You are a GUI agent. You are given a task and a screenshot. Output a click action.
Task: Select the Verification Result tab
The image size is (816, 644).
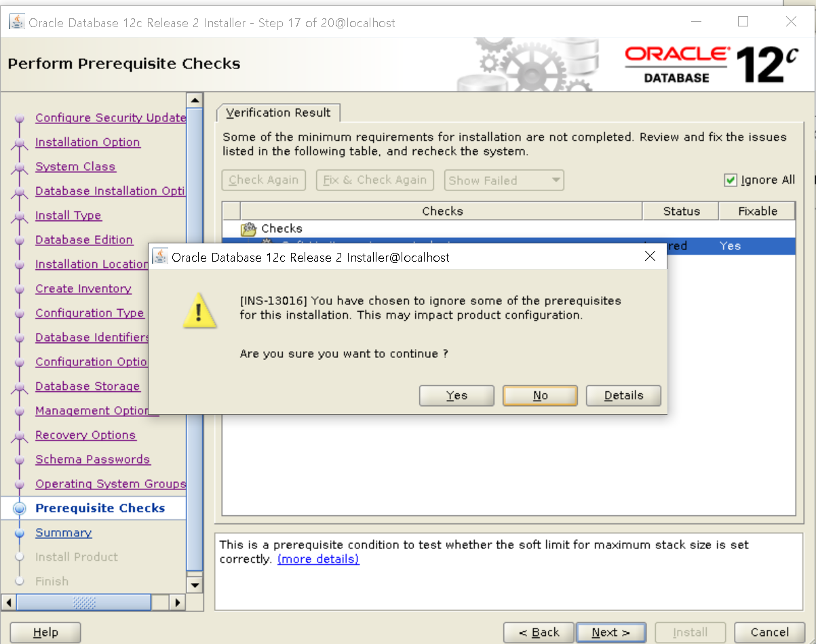point(278,113)
